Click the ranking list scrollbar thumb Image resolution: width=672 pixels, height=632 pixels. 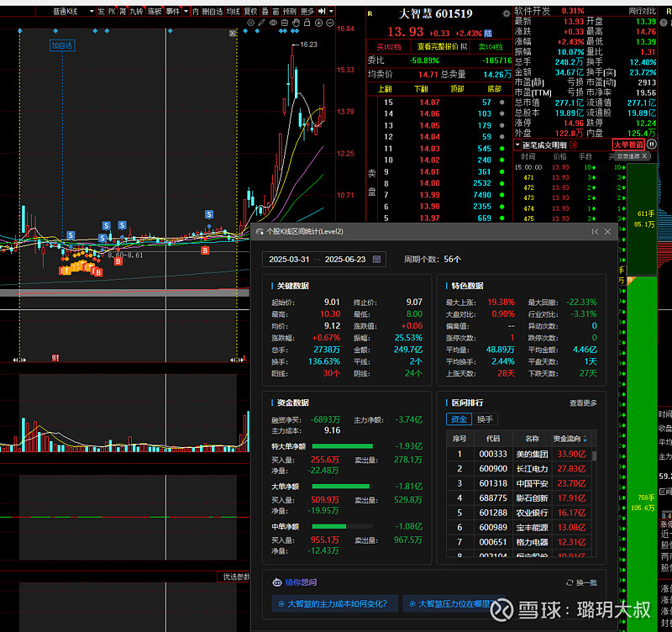(594, 455)
